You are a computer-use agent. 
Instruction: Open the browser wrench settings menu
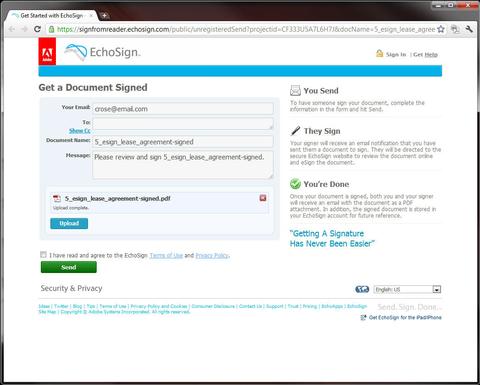[469, 29]
